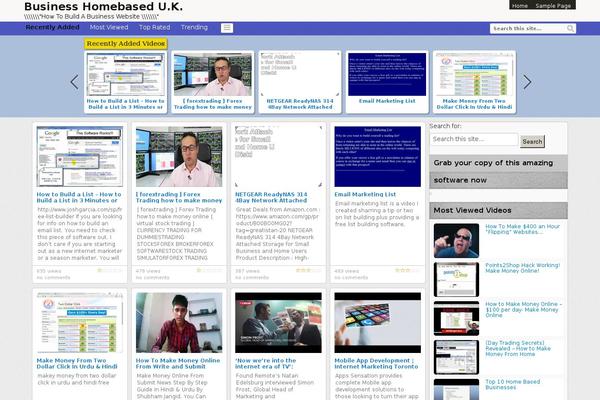Open carousel thumbnail 'How to Build a List'

(x=126, y=74)
